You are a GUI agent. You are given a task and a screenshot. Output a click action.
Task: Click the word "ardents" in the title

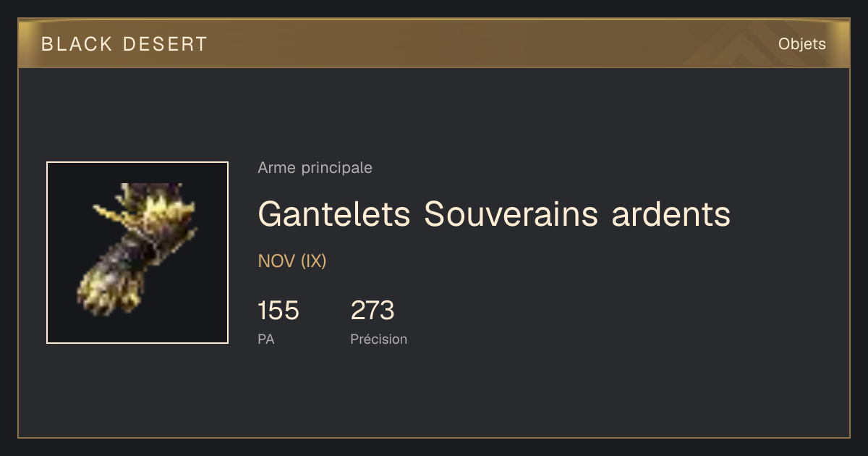[671, 214]
